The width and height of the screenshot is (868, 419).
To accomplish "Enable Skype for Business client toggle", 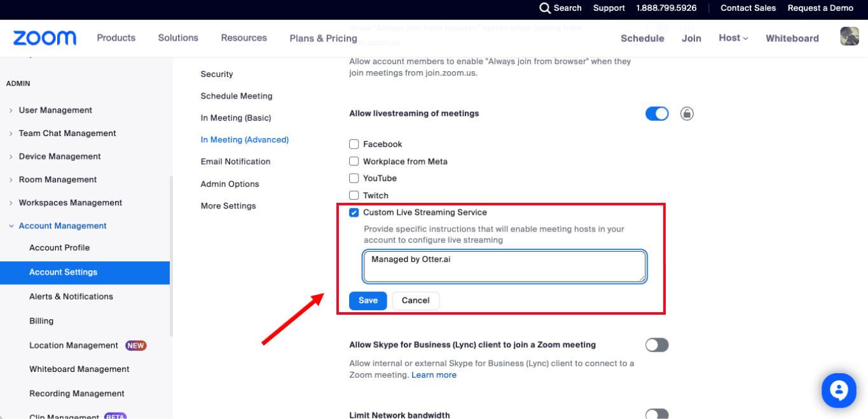I will [x=657, y=345].
